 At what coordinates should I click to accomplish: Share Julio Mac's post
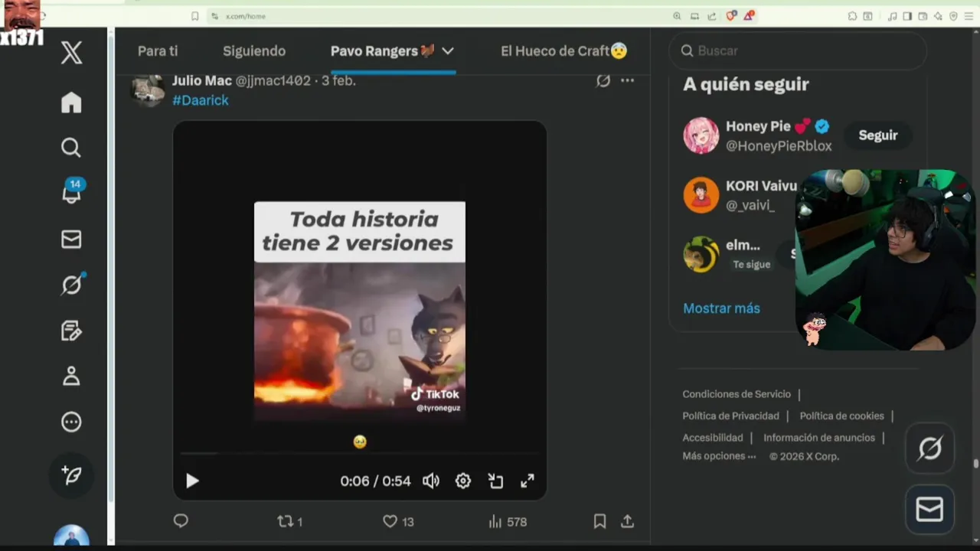click(627, 522)
